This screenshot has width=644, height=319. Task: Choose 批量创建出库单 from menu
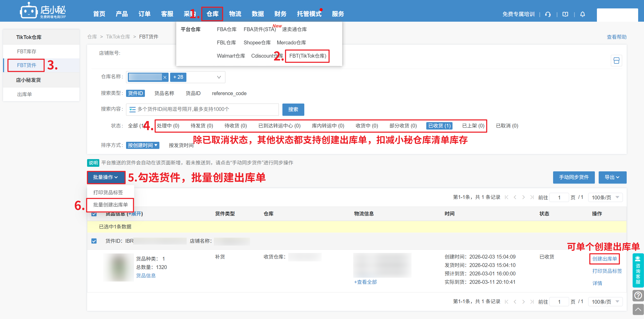point(110,205)
